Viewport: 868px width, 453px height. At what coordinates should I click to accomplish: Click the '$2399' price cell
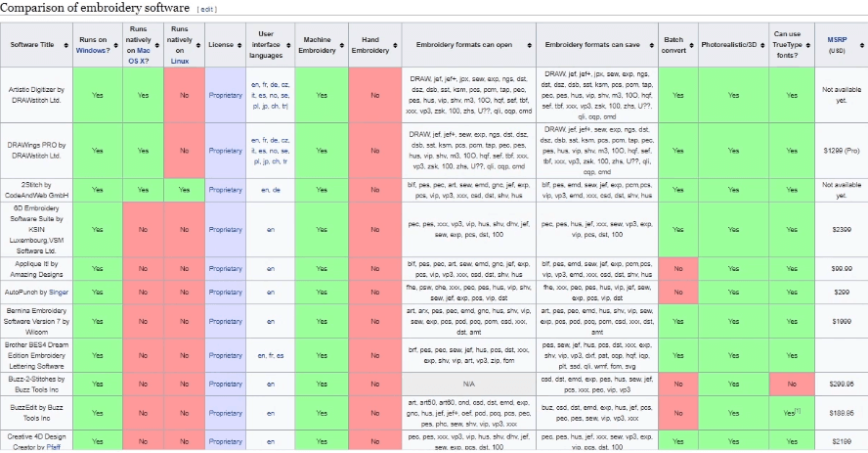(x=842, y=229)
